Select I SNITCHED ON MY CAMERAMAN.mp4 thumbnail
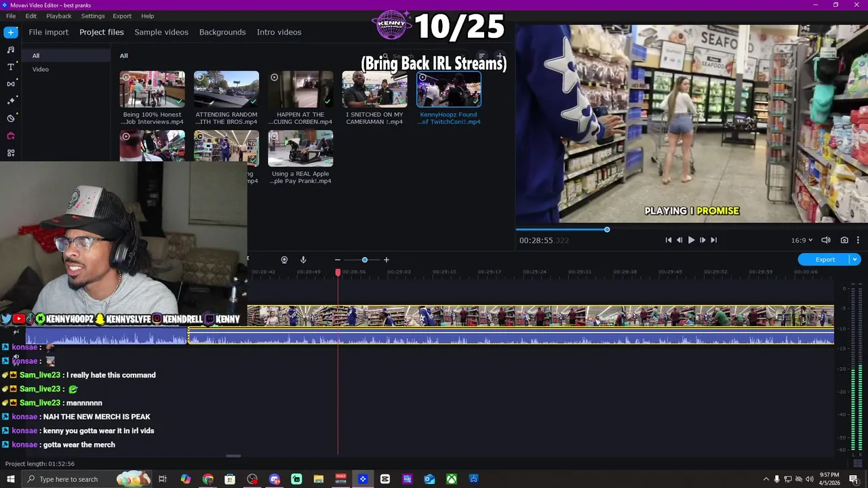The height and width of the screenshot is (488, 868). 374,89
